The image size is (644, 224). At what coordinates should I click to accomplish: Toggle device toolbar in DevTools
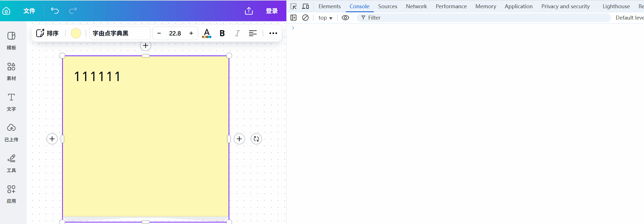click(x=306, y=6)
